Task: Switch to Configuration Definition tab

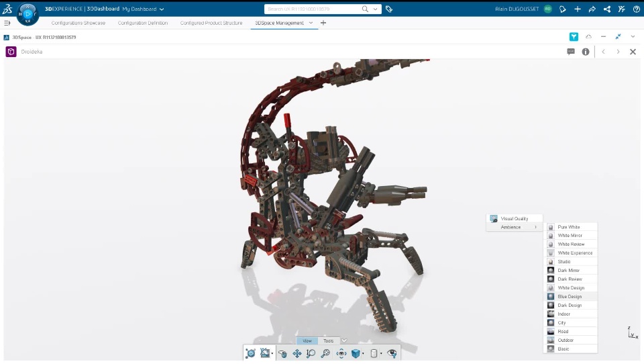Action: (x=142, y=23)
